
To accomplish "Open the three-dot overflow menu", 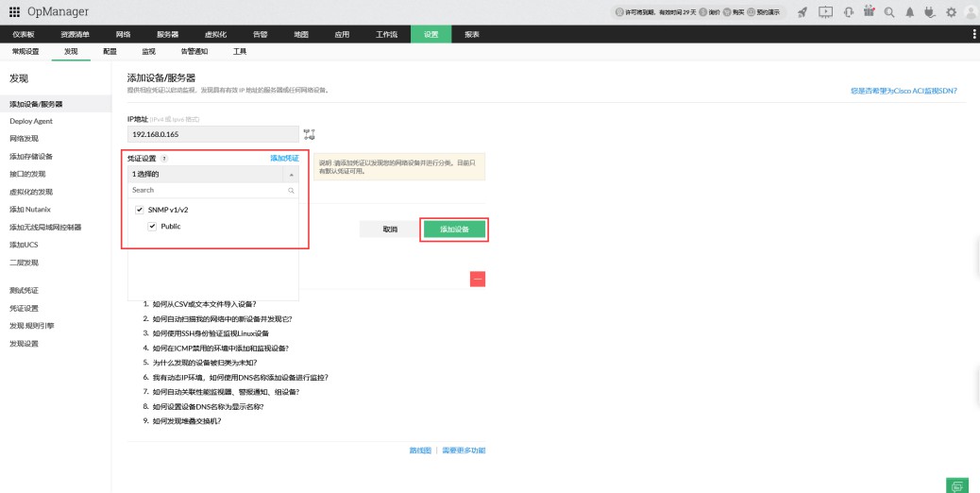I will 973,34.
